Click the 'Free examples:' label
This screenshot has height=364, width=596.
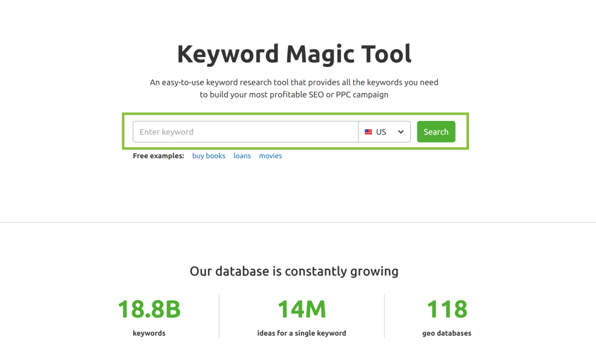click(158, 156)
